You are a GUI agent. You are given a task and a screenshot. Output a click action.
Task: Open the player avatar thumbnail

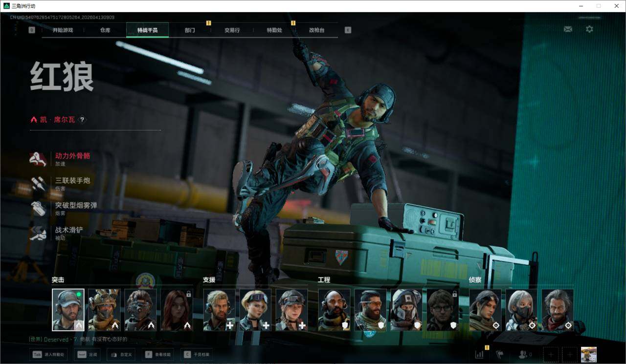point(588,355)
